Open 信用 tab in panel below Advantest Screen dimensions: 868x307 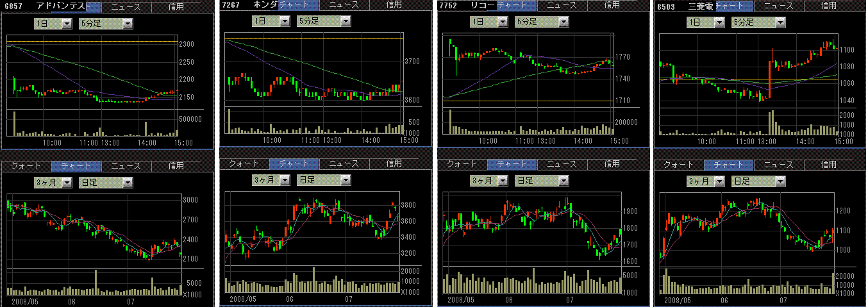point(176,166)
